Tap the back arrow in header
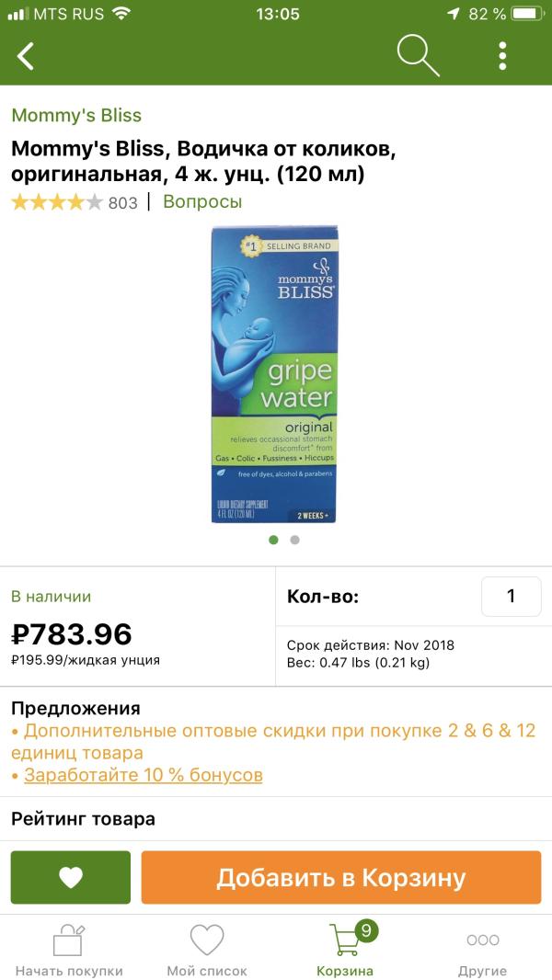The height and width of the screenshot is (980, 552). pos(26,56)
